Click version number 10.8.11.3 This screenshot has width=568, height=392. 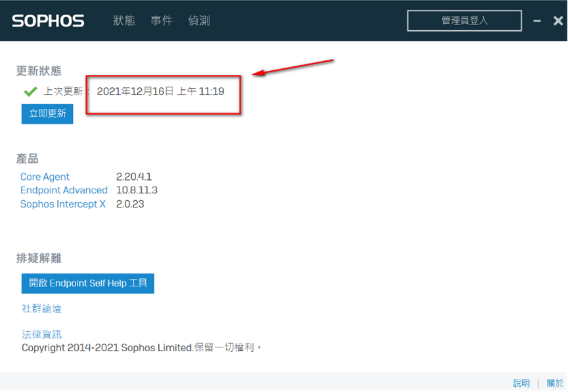tap(137, 190)
